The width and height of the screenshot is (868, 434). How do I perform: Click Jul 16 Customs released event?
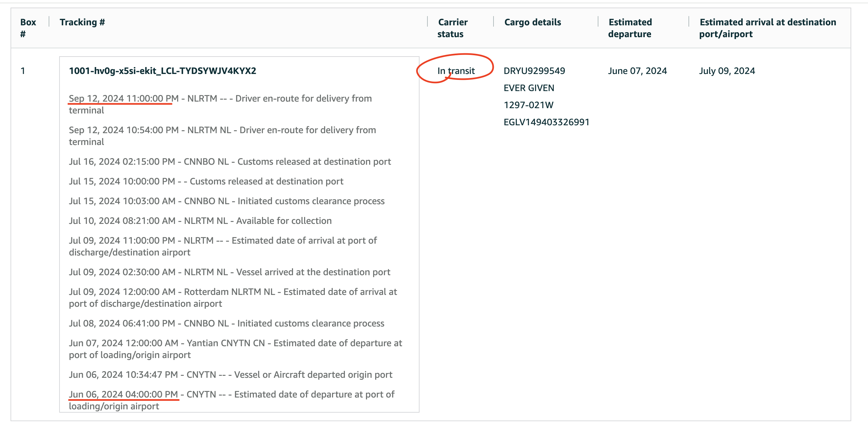(230, 162)
